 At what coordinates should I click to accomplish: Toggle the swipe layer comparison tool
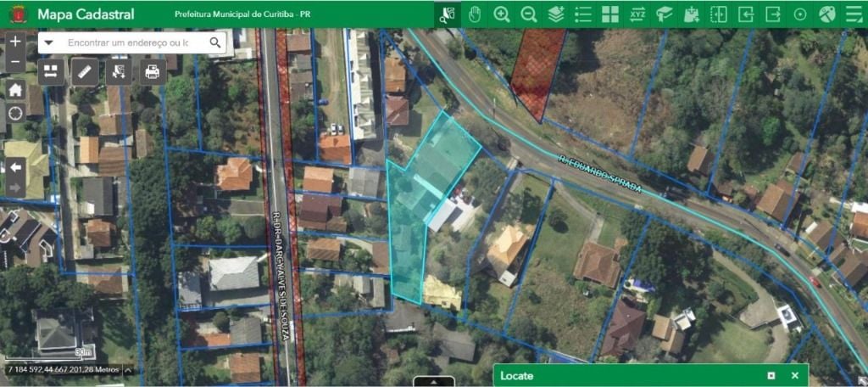[719, 14]
